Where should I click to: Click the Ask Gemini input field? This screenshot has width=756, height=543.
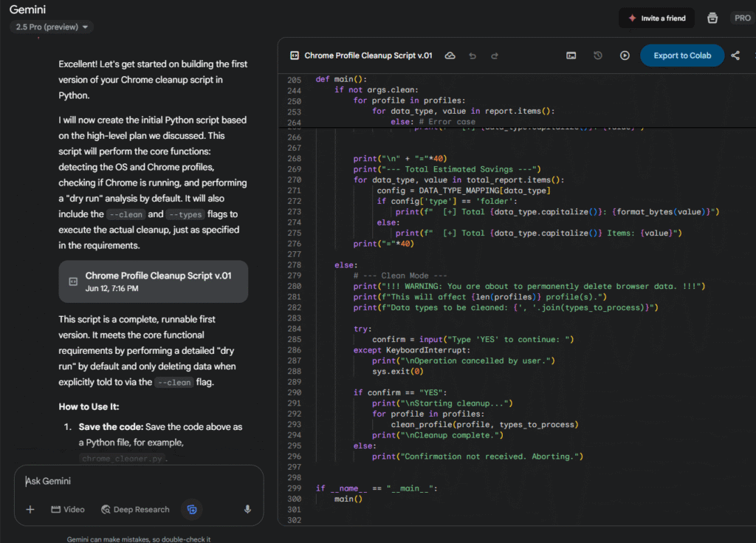(139, 481)
